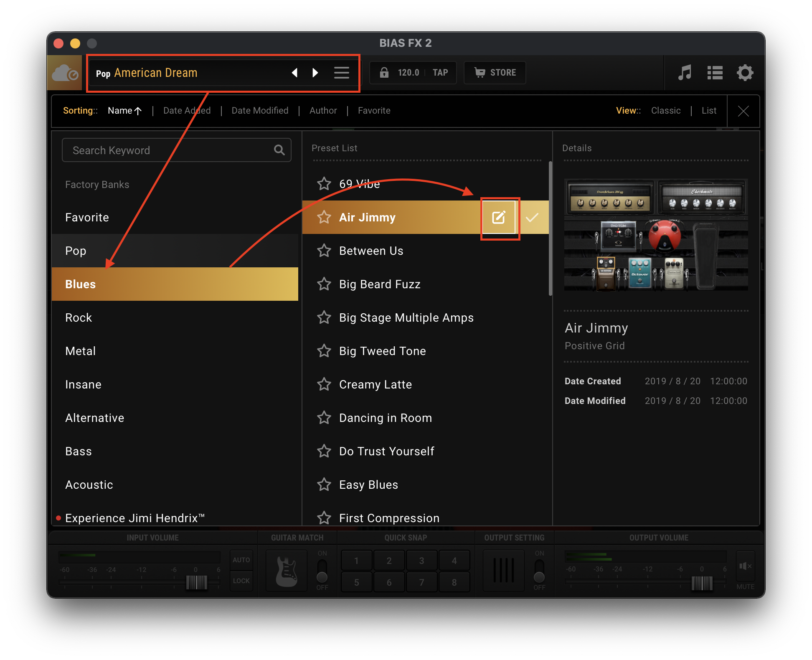Switch to Classic view
Viewport: 812px width, 660px height.
(x=666, y=111)
